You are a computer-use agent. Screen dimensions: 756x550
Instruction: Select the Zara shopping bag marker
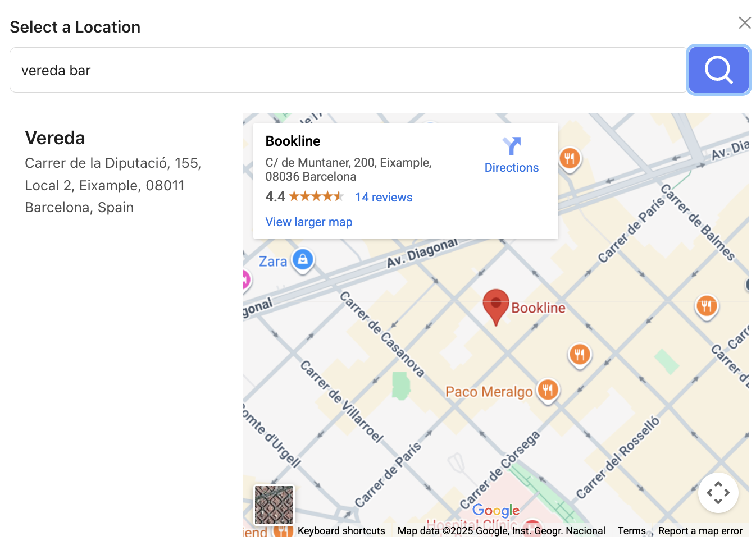click(x=303, y=259)
